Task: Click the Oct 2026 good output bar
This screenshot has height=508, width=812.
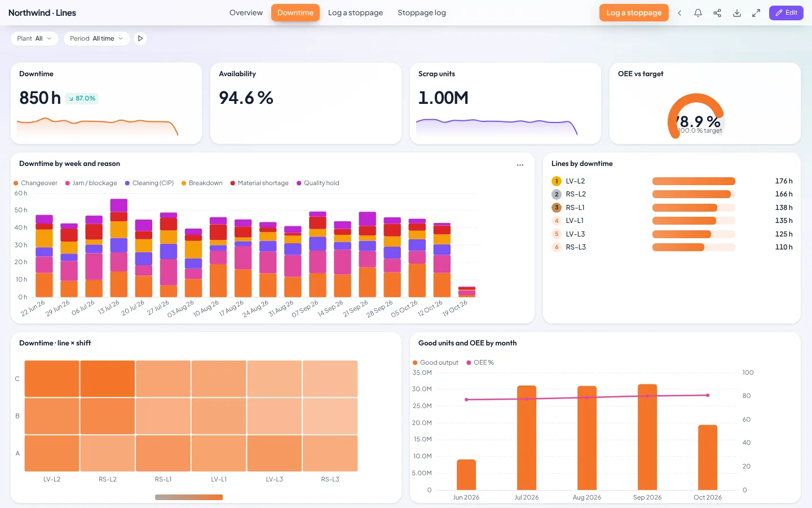Action: coord(708,457)
